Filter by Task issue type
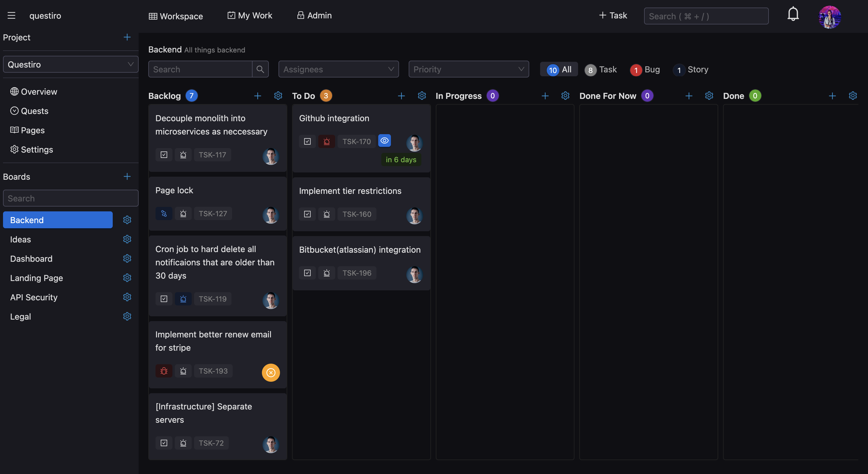This screenshot has width=868, height=474. pos(601,69)
